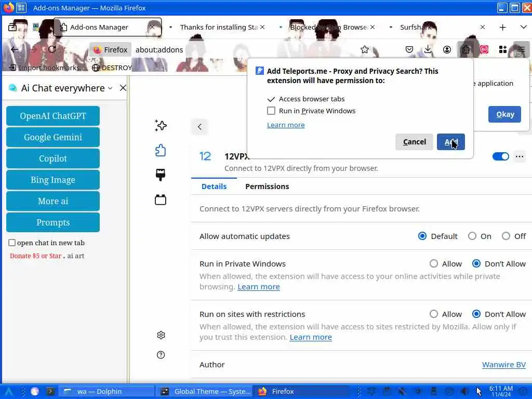532x399 pixels.
Task: Reload the current page
Action: (52, 49)
